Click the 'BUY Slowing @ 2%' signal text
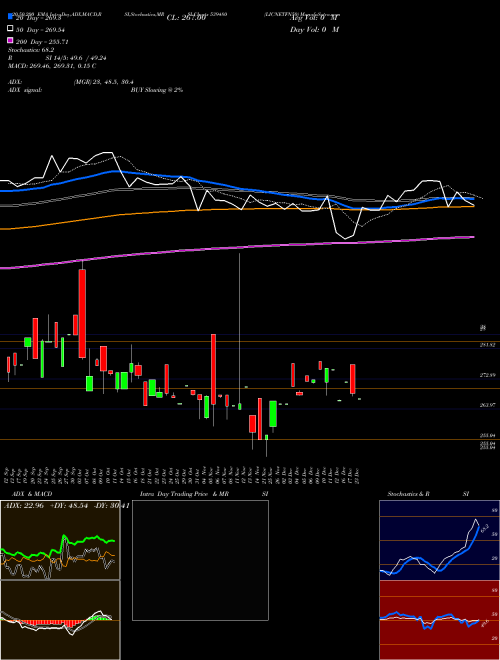Viewport: 500px width, 660px height. click(157, 90)
